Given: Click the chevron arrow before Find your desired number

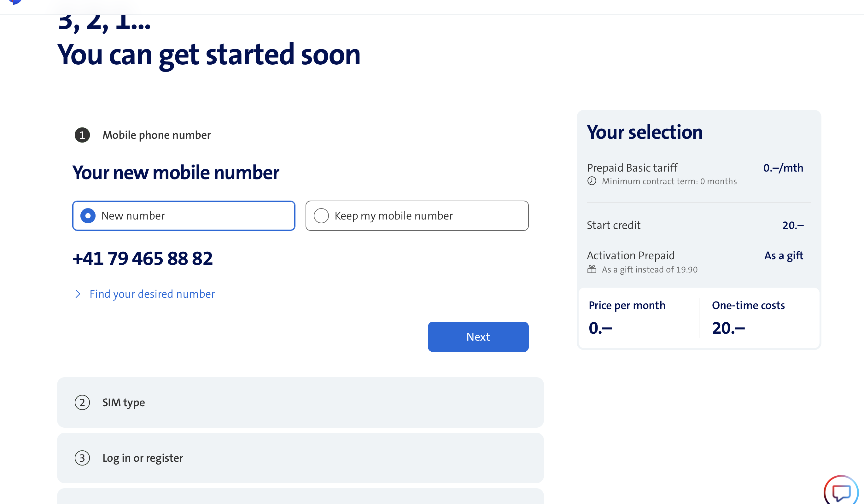Looking at the screenshot, I should (x=78, y=294).
